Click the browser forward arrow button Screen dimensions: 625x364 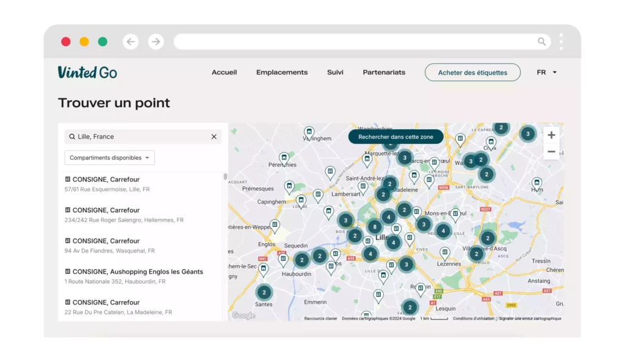click(156, 41)
